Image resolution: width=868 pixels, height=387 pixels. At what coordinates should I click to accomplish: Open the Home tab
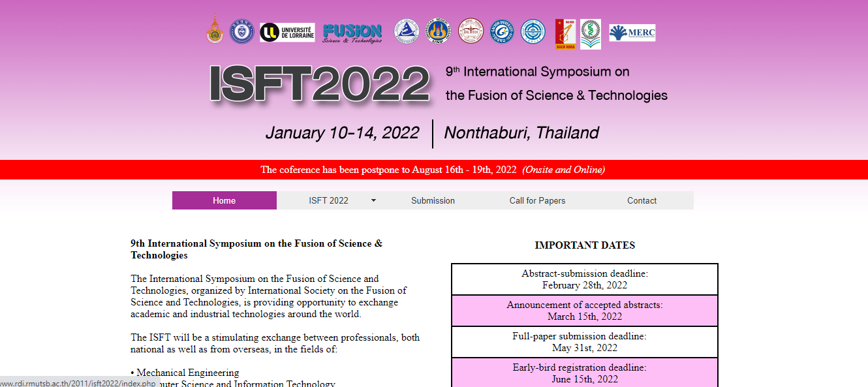(x=224, y=200)
